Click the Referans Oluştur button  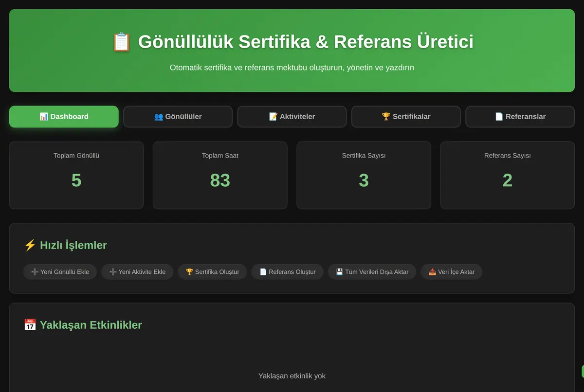287,272
